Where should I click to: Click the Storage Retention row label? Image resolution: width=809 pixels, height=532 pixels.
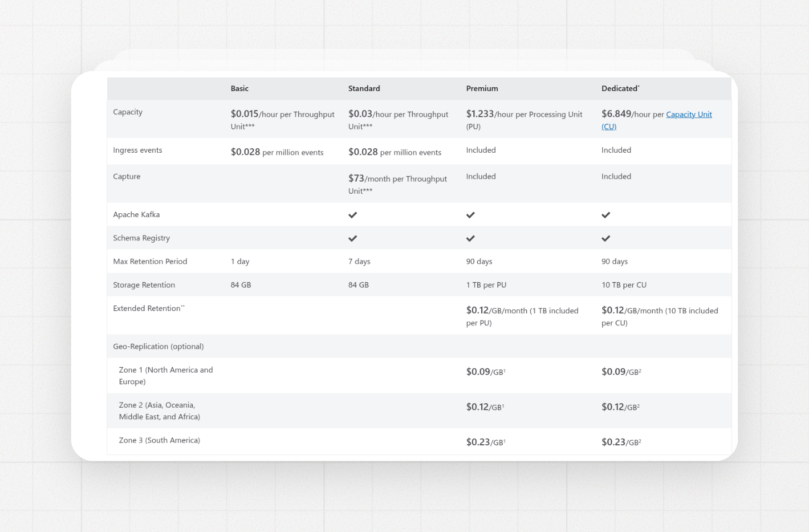pyautogui.click(x=144, y=285)
